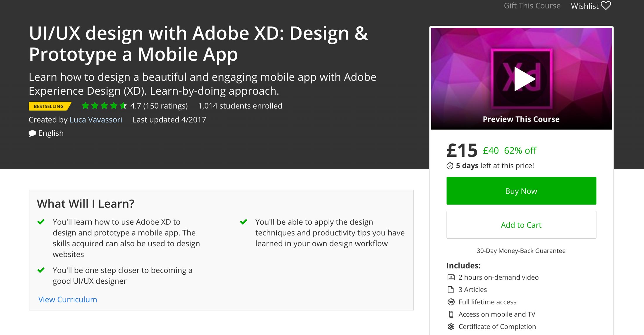Click the Articles document icon
Viewport: 644px width, 335px height.
[x=451, y=290]
